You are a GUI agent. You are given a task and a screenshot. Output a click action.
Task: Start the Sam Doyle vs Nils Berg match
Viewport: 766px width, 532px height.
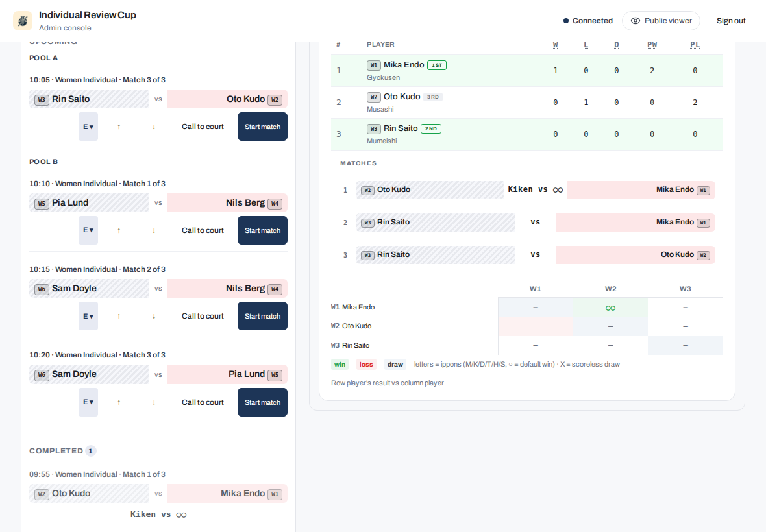coord(262,316)
